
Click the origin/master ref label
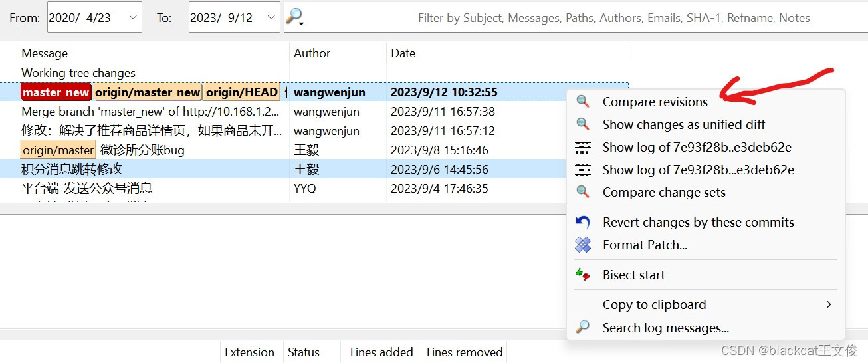pos(58,150)
